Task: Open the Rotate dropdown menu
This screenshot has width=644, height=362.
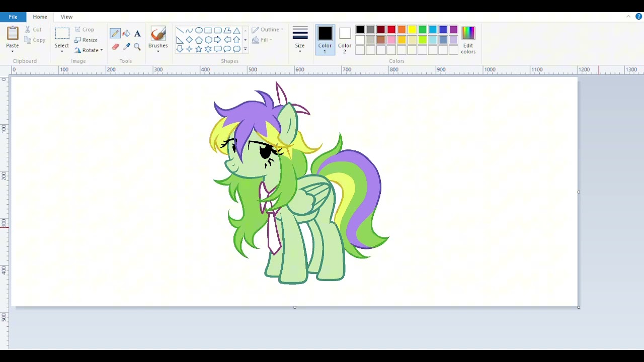Action: point(89,50)
